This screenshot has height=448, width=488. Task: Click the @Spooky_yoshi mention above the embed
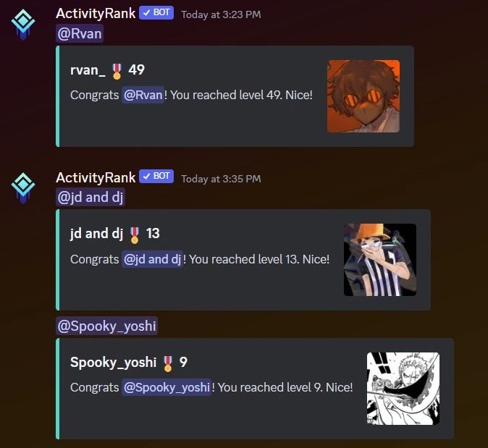coord(106,326)
